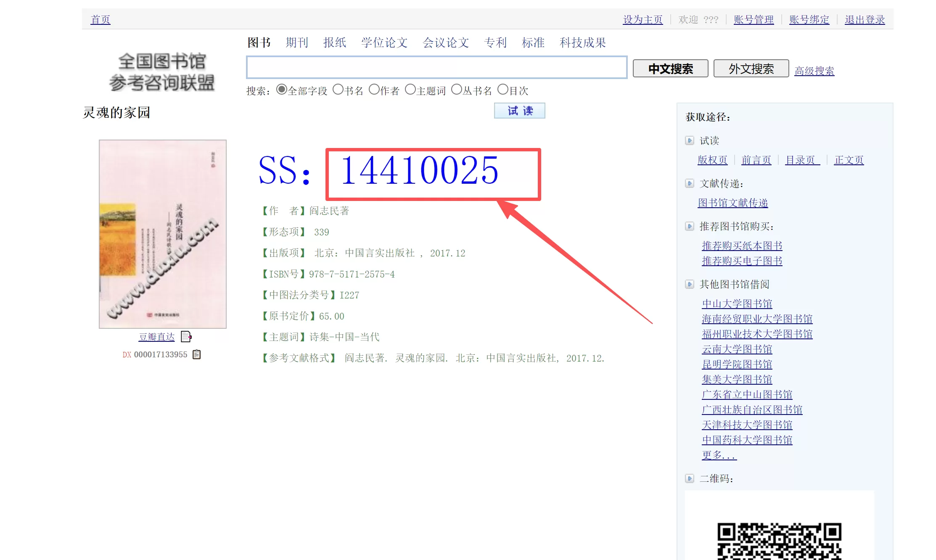Select the 书名 radio button
This screenshot has width=936, height=560.
[x=338, y=90]
